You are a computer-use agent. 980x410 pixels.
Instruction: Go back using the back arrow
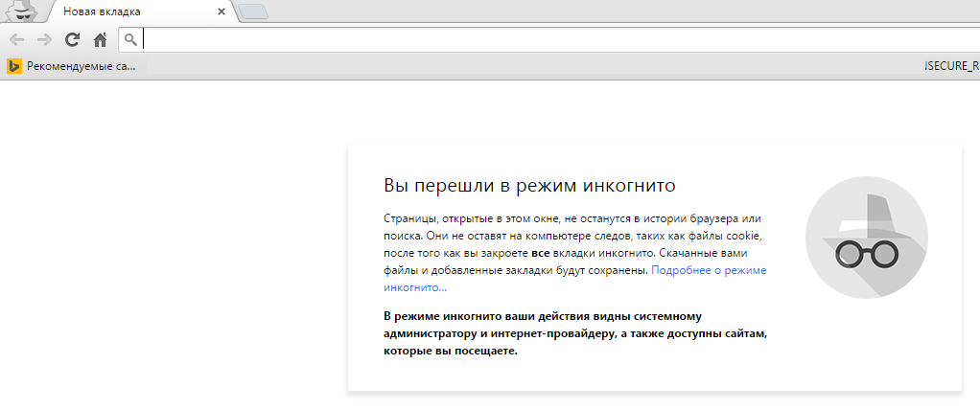pyautogui.click(x=17, y=40)
